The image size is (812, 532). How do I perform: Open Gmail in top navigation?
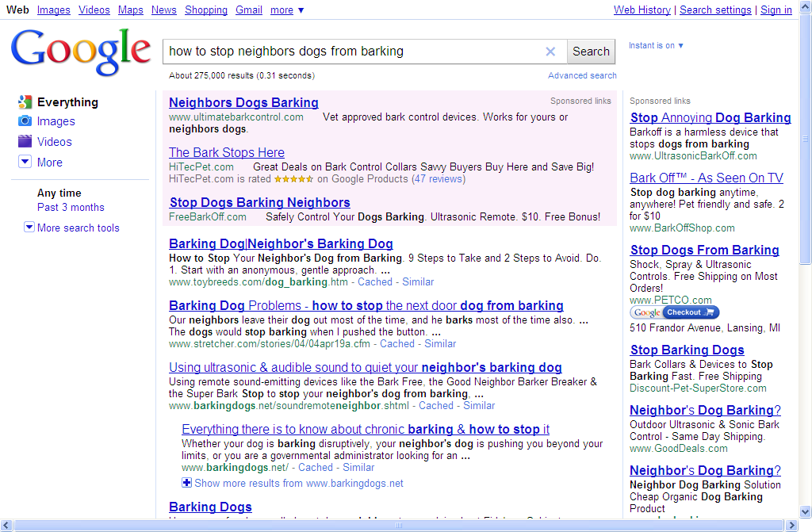[249, 10]
